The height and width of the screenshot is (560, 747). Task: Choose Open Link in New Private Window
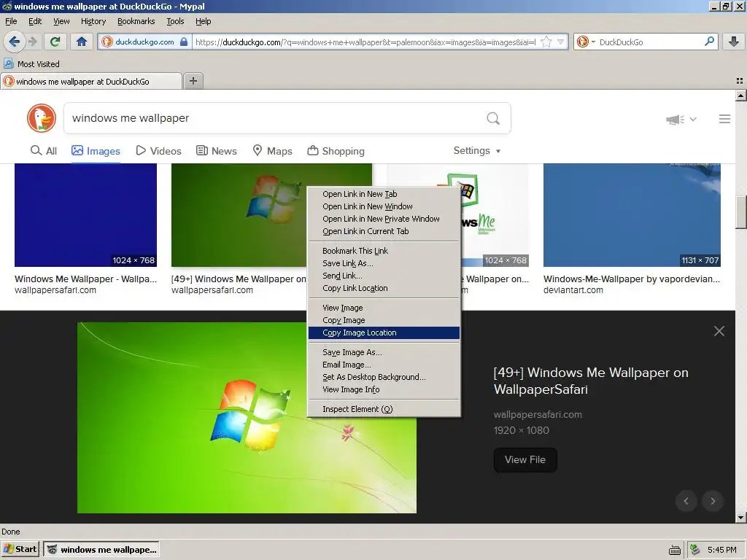tap(384, 219)
